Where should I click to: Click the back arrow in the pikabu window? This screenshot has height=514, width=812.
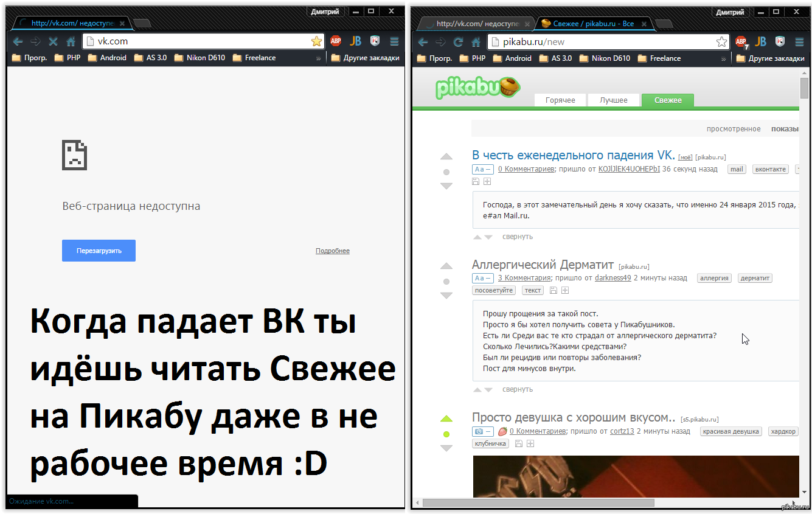coord(423,42)
